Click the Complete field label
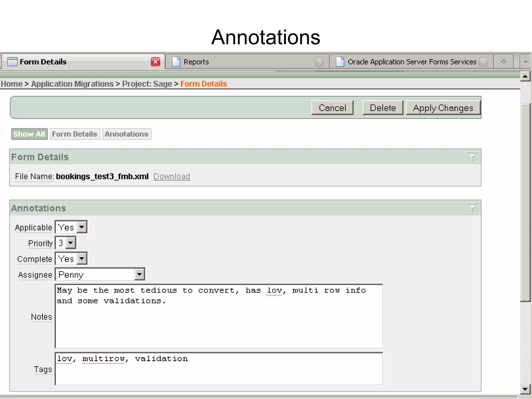532x399 pixels. pyautogui.click(x=35, y=259)
